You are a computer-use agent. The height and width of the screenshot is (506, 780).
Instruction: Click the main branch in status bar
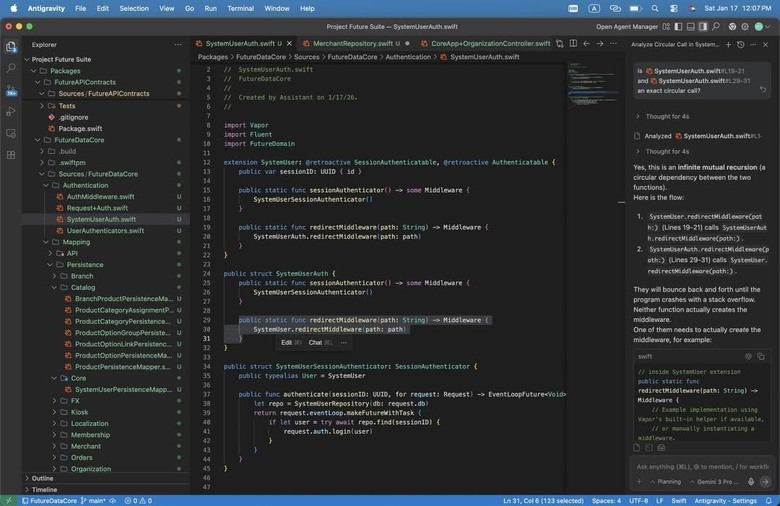point(95,501)
